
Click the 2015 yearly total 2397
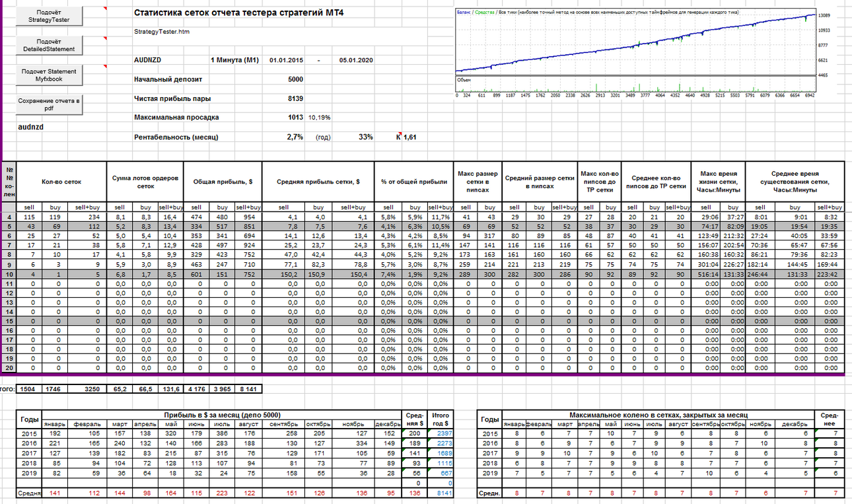pos(442,433)
